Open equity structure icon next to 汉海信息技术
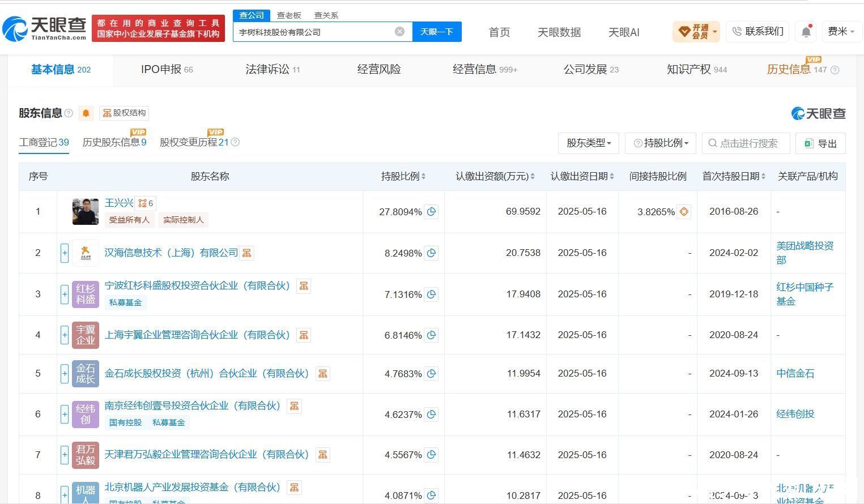Screen dimensions: 864x504 click(x=246, y=253)
